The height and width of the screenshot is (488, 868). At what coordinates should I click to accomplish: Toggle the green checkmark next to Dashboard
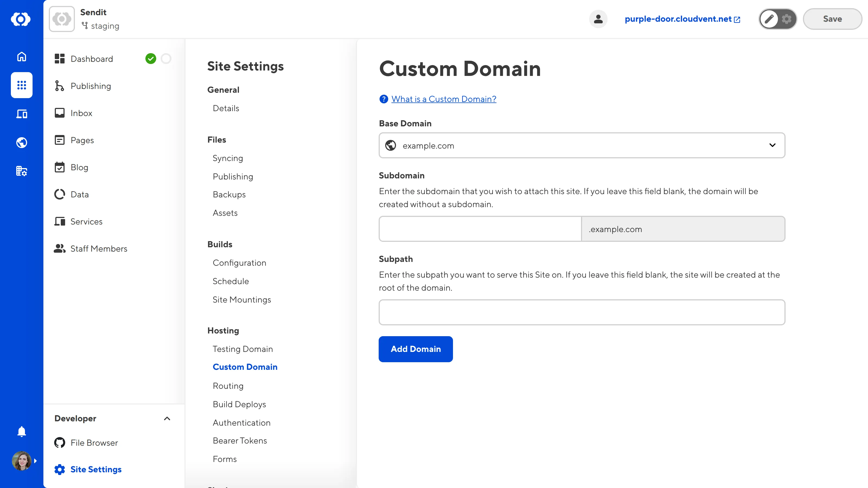(151, 58)
